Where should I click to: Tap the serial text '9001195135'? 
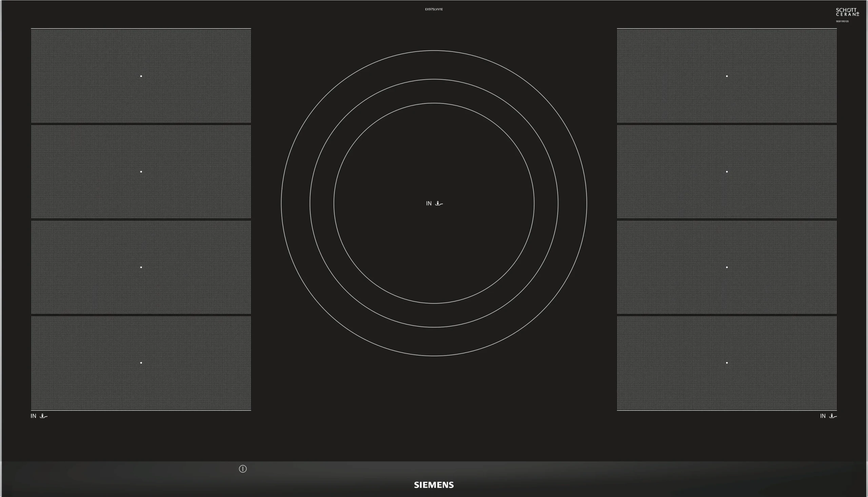tap(842, 21)
